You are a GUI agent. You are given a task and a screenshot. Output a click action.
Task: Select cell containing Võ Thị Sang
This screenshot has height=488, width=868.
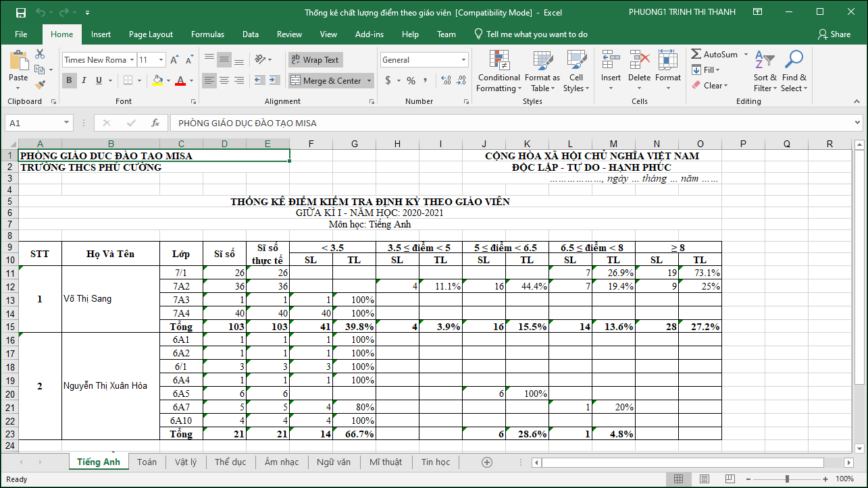click(x=111, y=298)
